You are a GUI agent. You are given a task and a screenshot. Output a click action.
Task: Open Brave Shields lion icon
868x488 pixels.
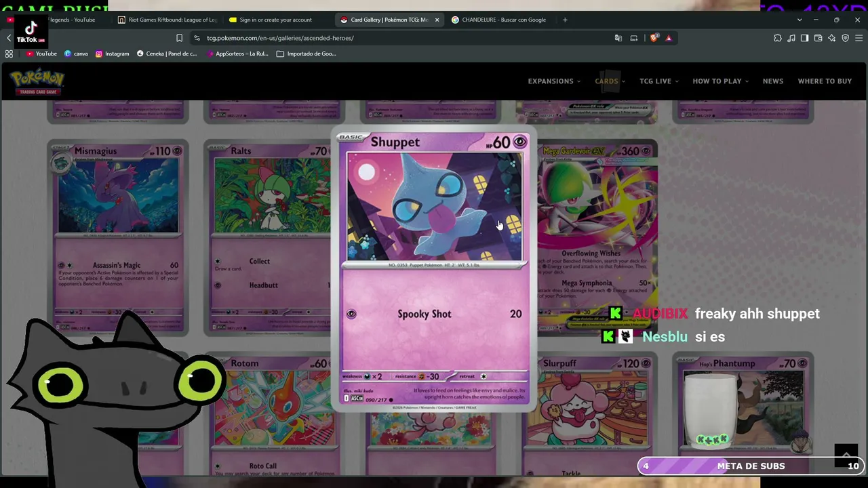pos(654,38)
